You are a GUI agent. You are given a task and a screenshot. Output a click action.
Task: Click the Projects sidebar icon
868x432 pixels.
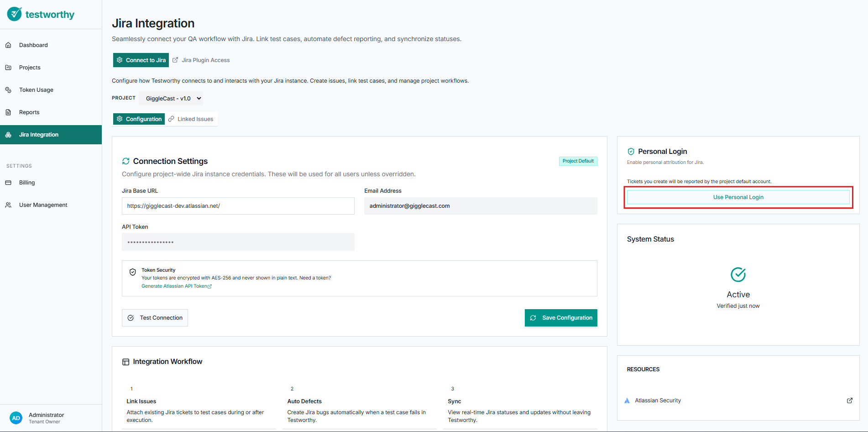[x=8, y=68]
